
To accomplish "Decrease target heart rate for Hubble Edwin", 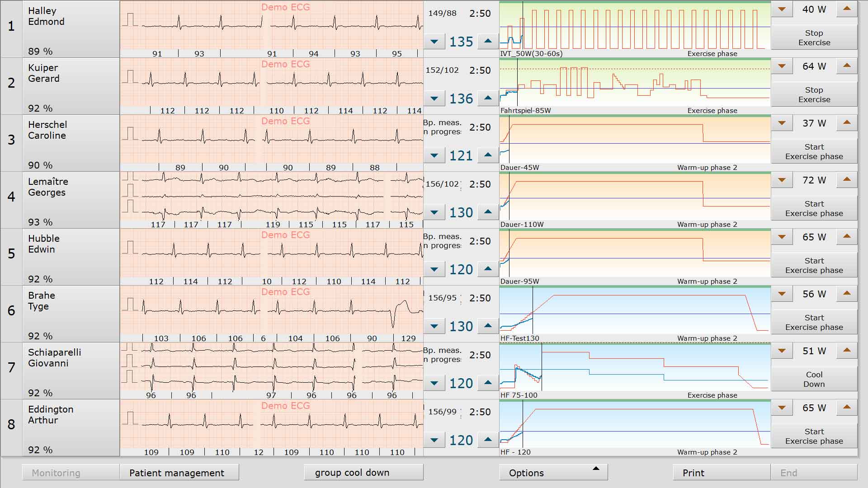I will click(x=434, y=269).
